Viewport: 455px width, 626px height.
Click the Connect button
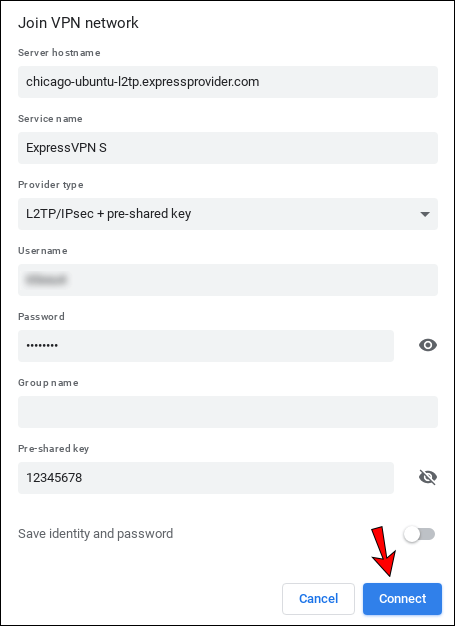pos(402,599)
